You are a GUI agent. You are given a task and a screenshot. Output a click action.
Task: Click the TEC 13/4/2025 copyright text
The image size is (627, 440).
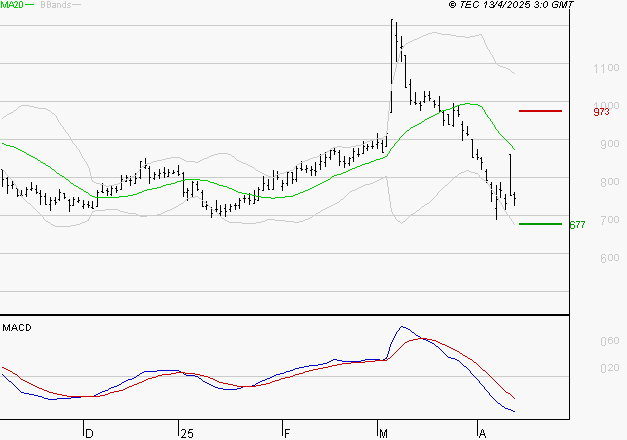pos(511,5)
